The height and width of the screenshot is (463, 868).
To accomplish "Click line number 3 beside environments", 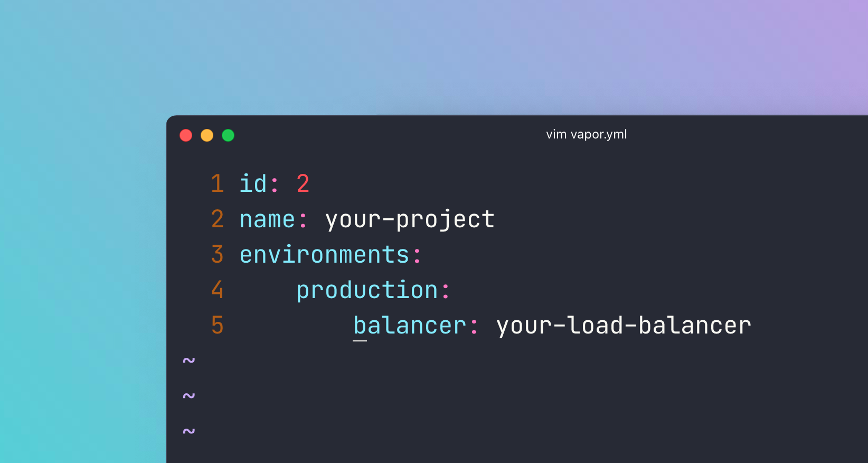I will click(x=216, y=255).
